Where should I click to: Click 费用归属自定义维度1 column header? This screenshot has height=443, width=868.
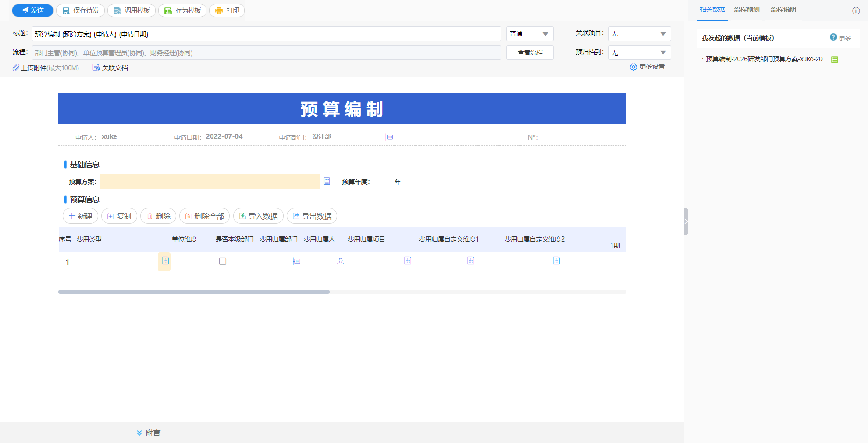[x=448, y=239]
